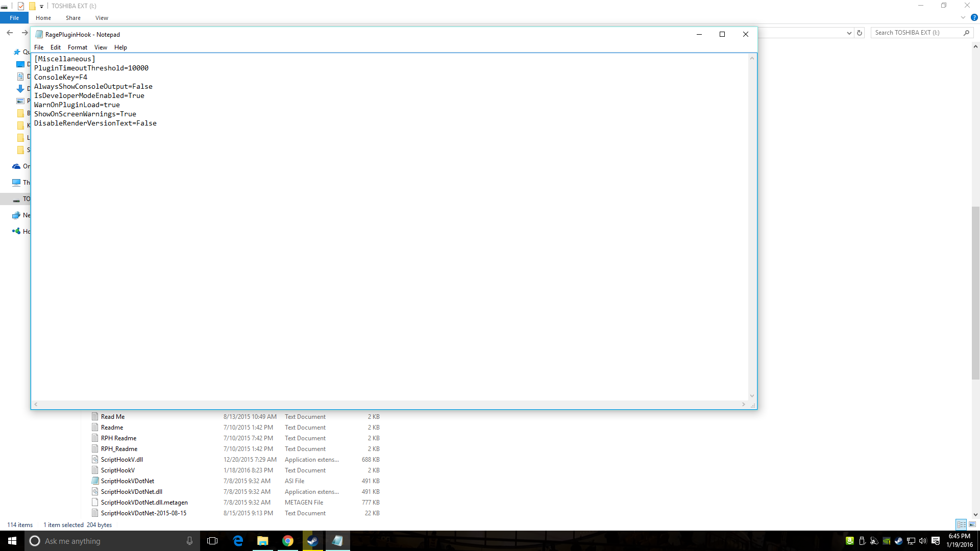This screenshot has width=980, height=551.
Task: Launch Google Chrome from taskbar
Action: (x=288, y=541)
